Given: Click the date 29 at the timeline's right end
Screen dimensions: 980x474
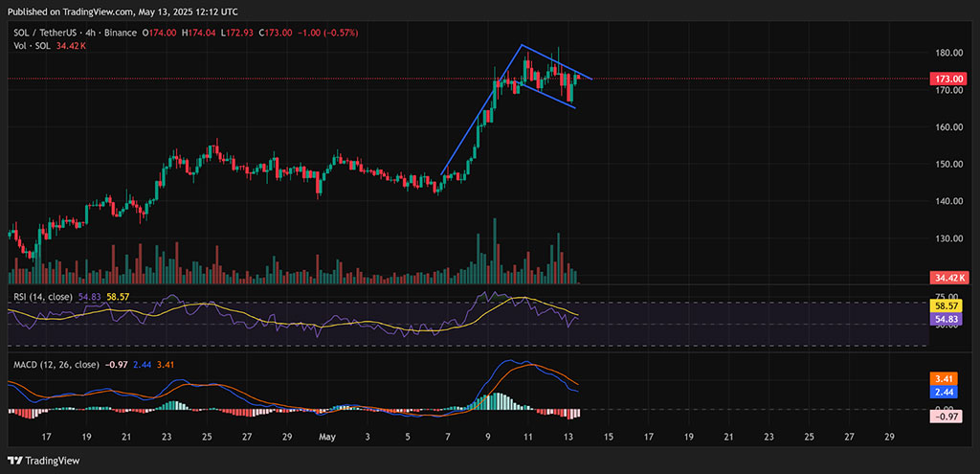Looking at the screenshot, I should (x=890, y=437).
